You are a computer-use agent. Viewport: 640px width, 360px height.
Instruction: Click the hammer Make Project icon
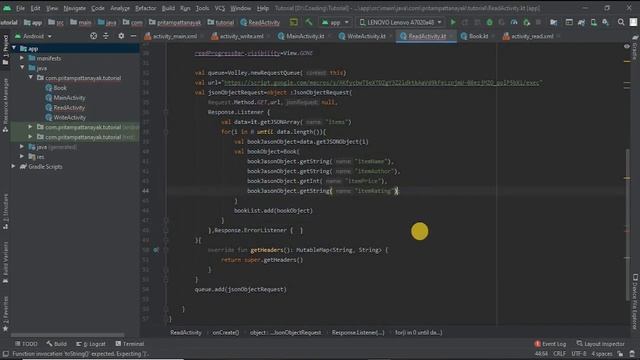(x=309, y=22)
